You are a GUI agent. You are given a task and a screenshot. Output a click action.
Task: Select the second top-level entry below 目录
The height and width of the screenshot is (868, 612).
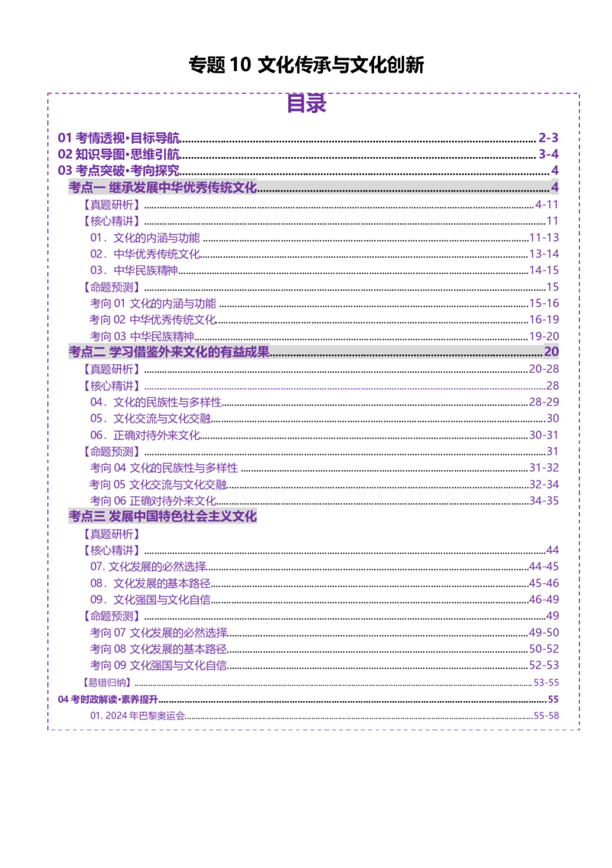[x=119, y=154]
